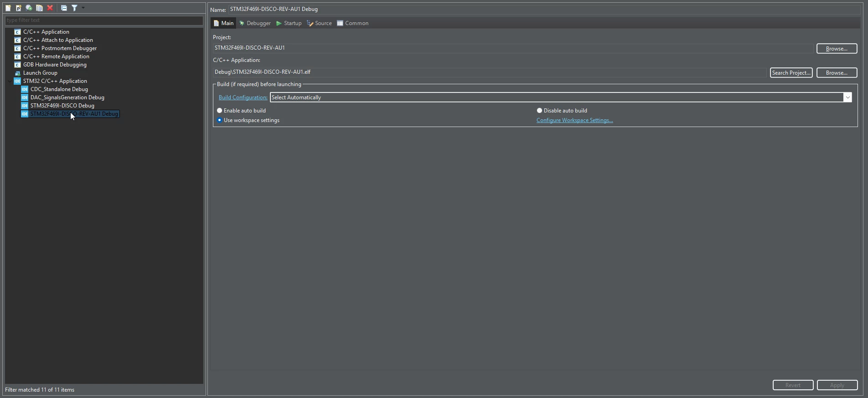The height and width of the screenshot is (398, 868).
Task: Switch to the Main tab
Action: pyautogui.click(x=223, y=23)
